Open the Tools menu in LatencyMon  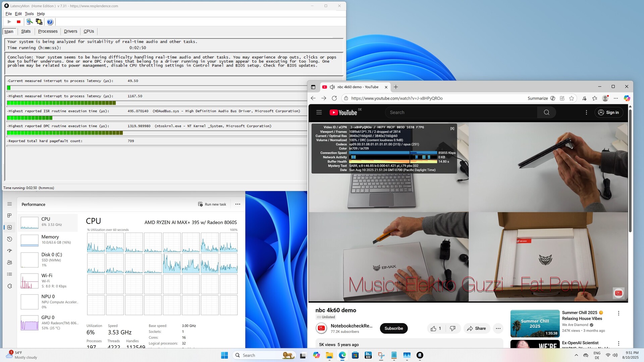click(x=29, y=14)
